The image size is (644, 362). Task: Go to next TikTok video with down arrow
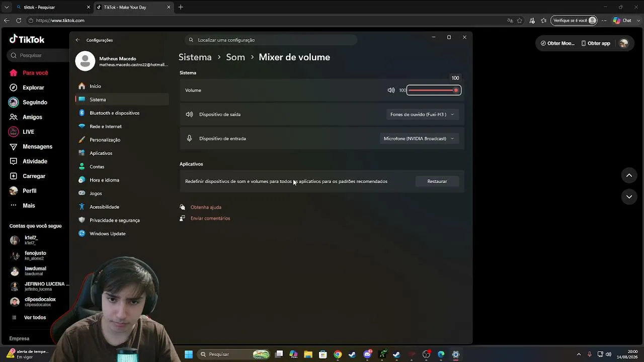pos(629,197)
